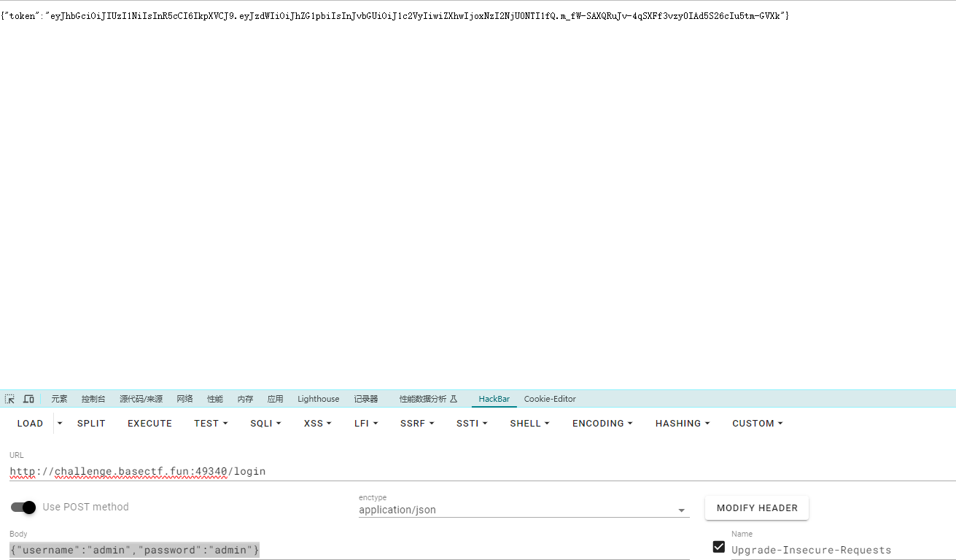This screenshot has height=560, width=956.
Task: Click the URL input field
Action: (x=481, y=472)
